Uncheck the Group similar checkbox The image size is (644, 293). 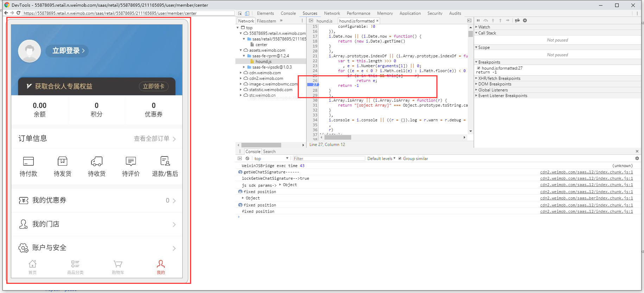pos(400,159)
